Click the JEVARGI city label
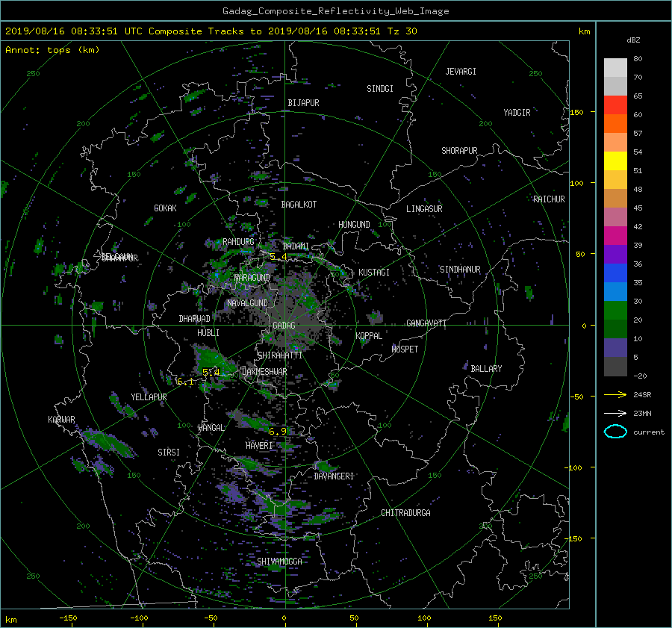672x628 pixels. (461, 72)
